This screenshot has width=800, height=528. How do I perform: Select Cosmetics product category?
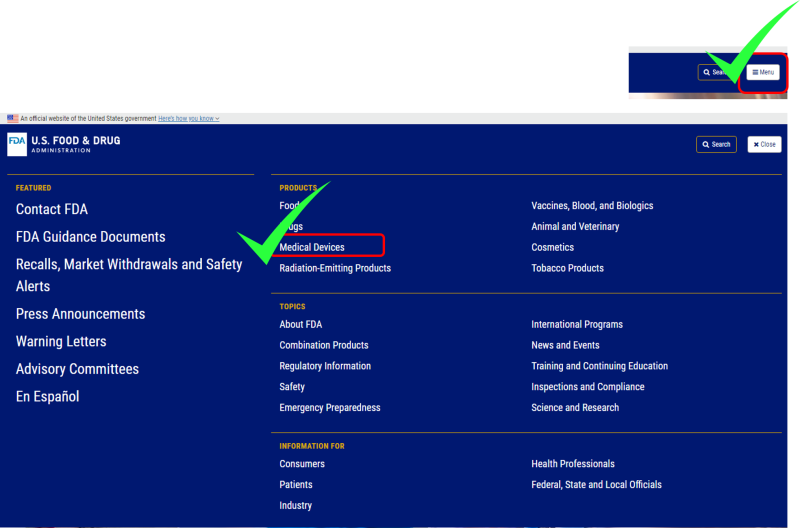click(x=552, y=247)
